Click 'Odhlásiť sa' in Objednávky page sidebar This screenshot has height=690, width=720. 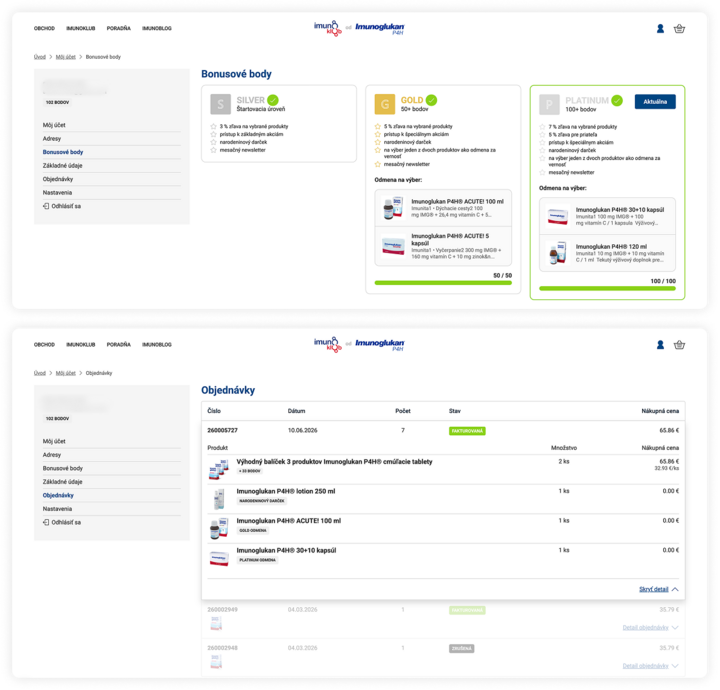[x=66, y=522]
